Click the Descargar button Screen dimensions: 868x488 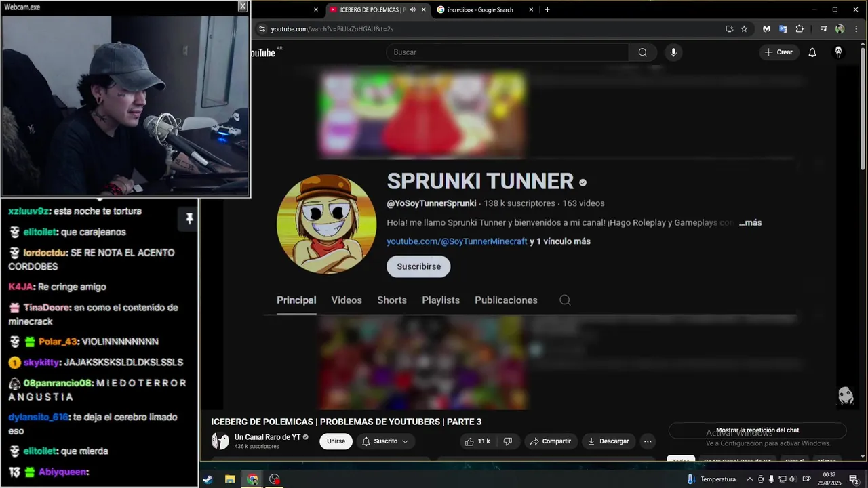coord(608,441)
